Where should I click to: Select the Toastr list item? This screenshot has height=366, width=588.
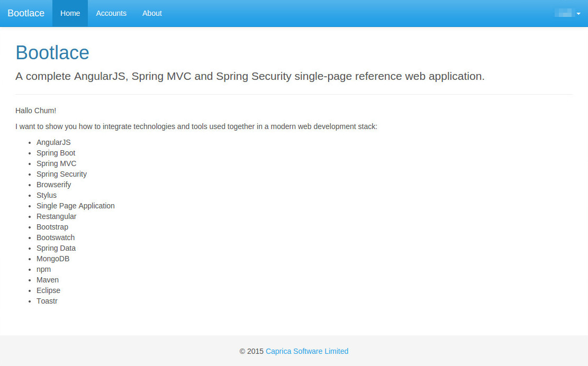pos(47,301)
